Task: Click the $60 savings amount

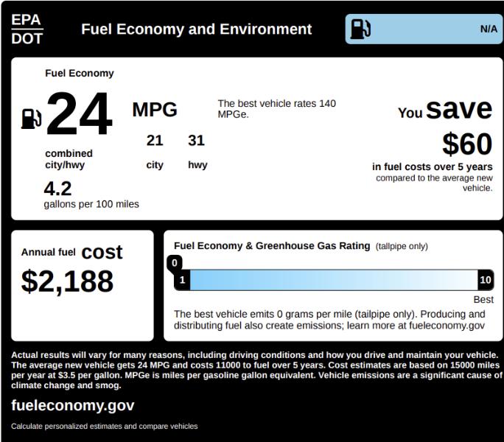Action: (x=466, y=144)
